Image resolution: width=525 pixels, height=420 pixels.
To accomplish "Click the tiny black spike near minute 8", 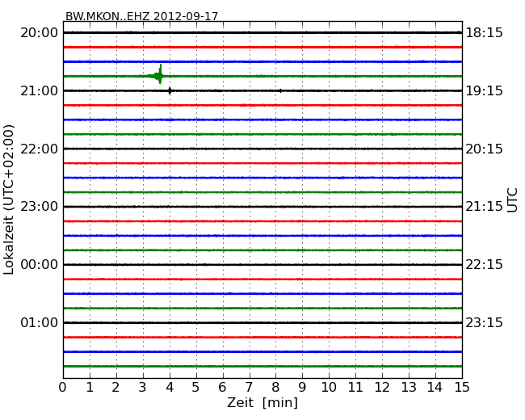I will tap(280, 90).
